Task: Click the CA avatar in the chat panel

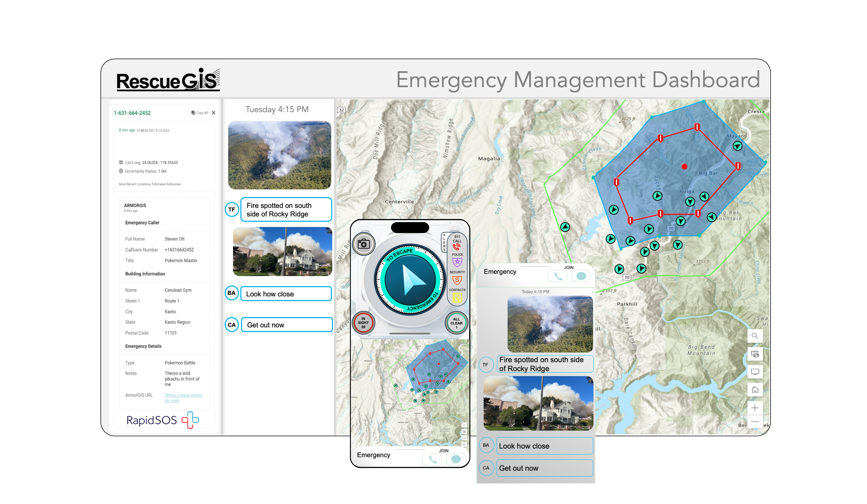Action: tap(486, 468)
